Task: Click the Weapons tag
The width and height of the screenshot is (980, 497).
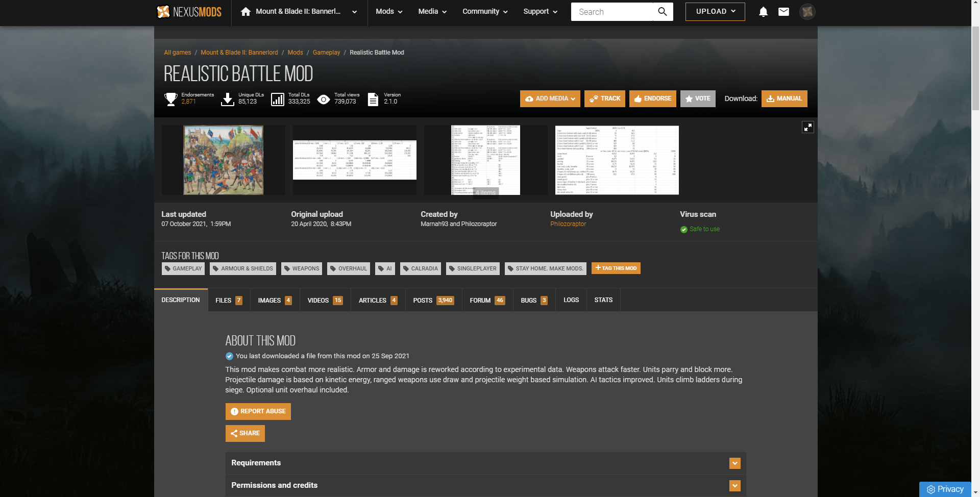Action: pos(302,269)
